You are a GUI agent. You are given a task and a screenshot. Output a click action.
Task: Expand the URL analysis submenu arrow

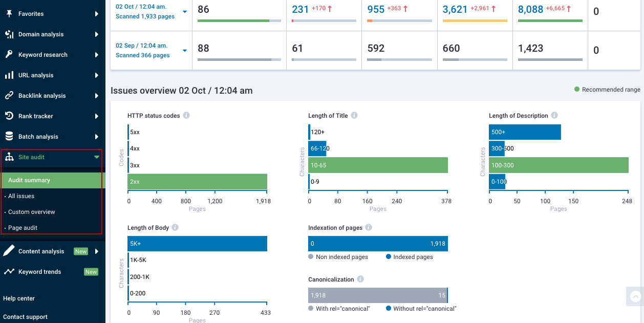point(97,75)
